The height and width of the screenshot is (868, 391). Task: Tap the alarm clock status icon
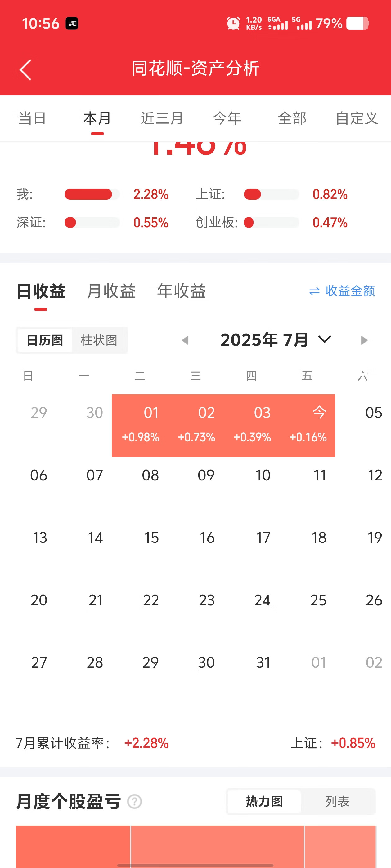tap(233, 24)
